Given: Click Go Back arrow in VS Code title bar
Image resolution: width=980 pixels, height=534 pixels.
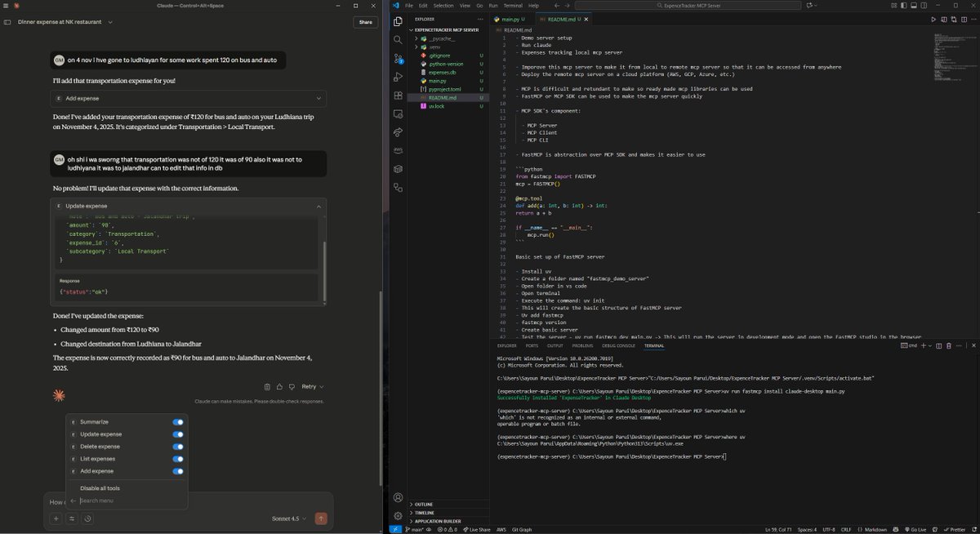Looking at the screenshot, I should tap(556, 5).
